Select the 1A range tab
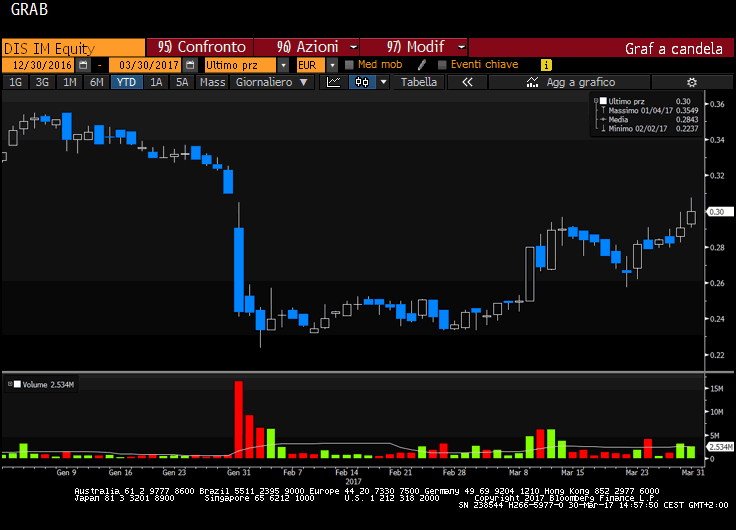 (x=156, y=82)
